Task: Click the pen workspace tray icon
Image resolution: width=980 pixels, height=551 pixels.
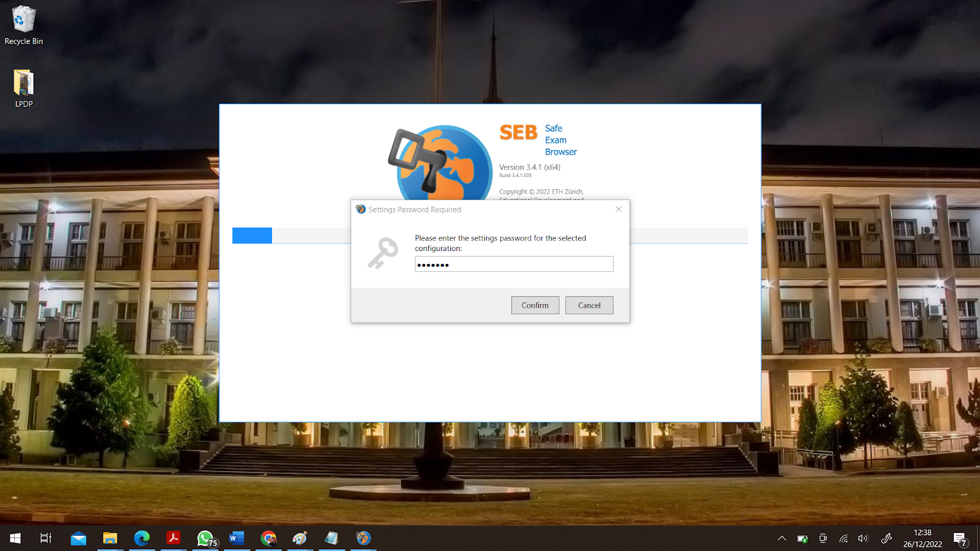Action: (886, 539)
